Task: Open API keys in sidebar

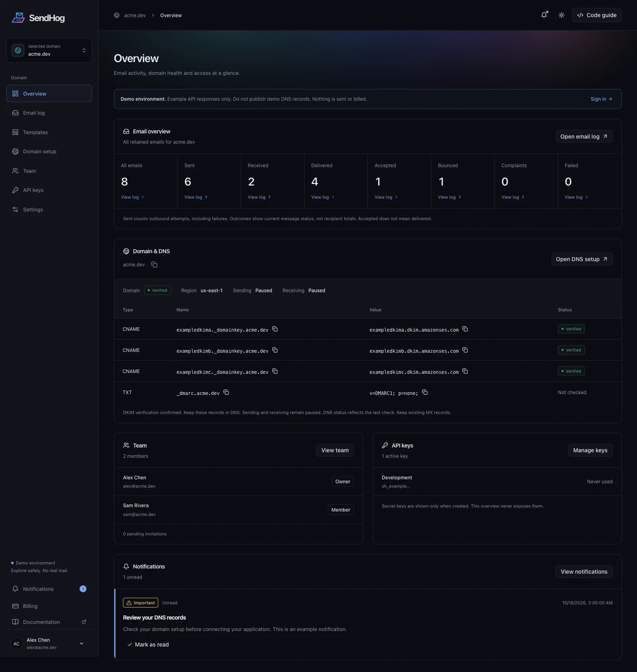Action: 49,190
